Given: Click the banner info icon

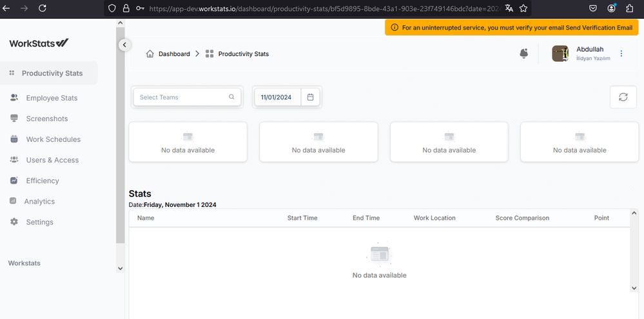Looking at the screenshot, I should 395,28.
